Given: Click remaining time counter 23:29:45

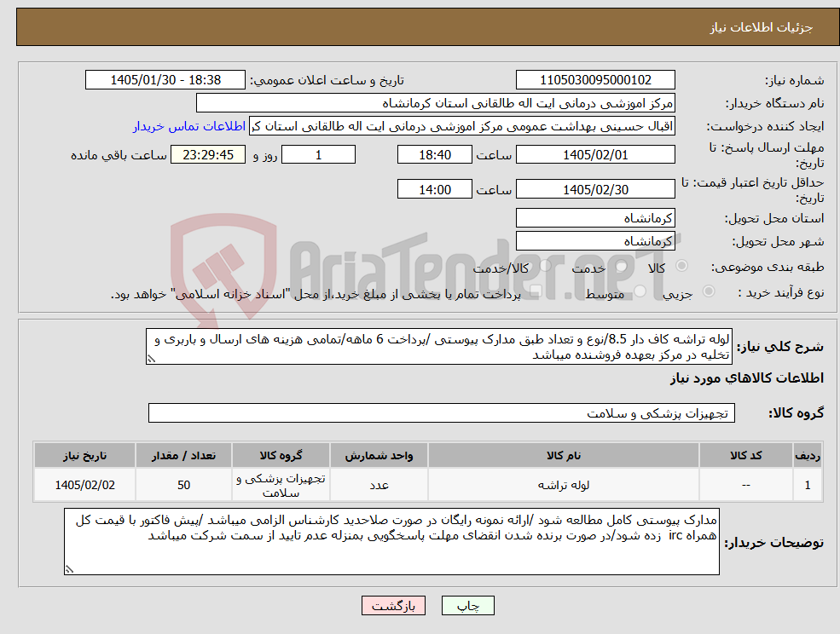Looking at the screenshot, I should click(x=208, y=155).
